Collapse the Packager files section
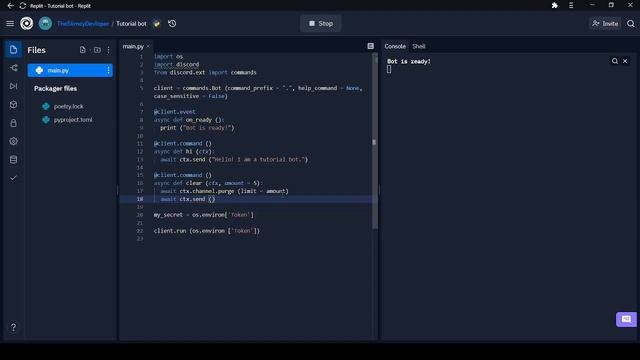Image resolution: width=640 pixels, height=360 pixels. pos(56,89)
